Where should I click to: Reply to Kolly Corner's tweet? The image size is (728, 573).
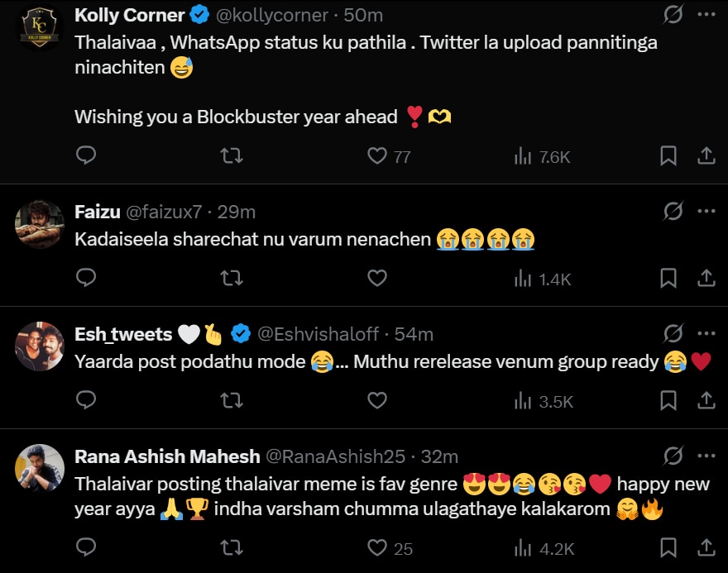tap(86, 155)
